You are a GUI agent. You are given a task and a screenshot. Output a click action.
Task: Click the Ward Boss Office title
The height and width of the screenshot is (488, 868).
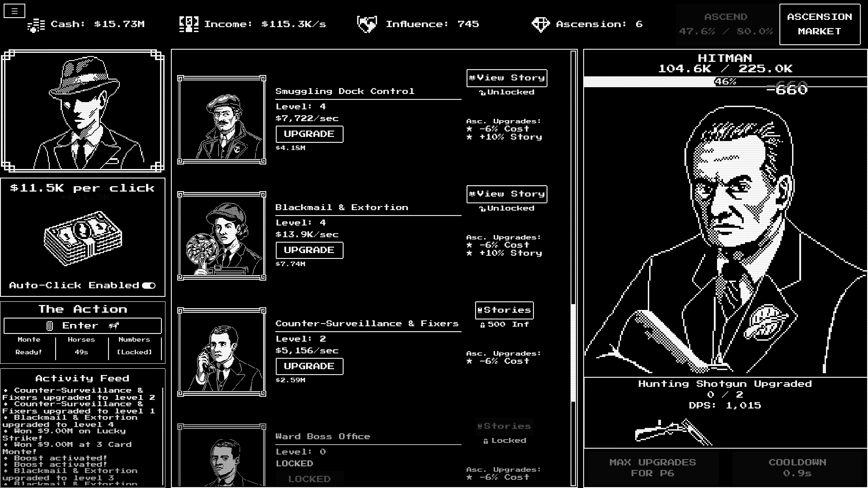(323, 436)
